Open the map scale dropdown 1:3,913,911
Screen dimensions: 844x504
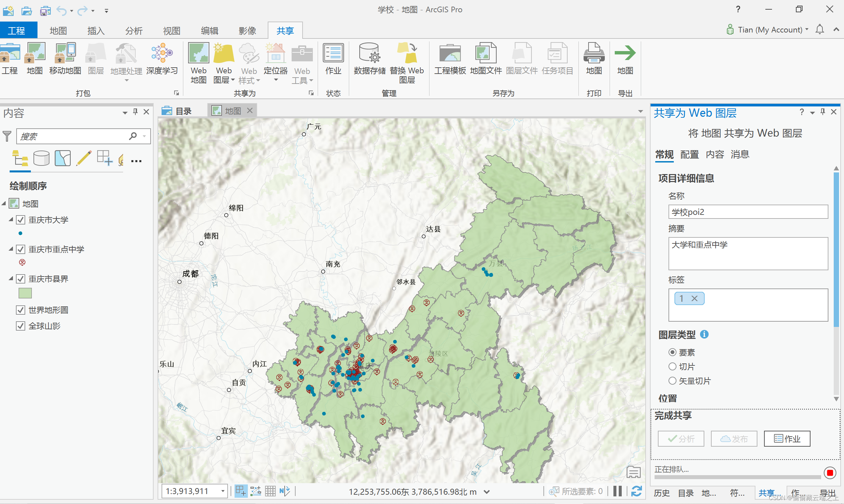pyautogui.click(x=223, y=491)
